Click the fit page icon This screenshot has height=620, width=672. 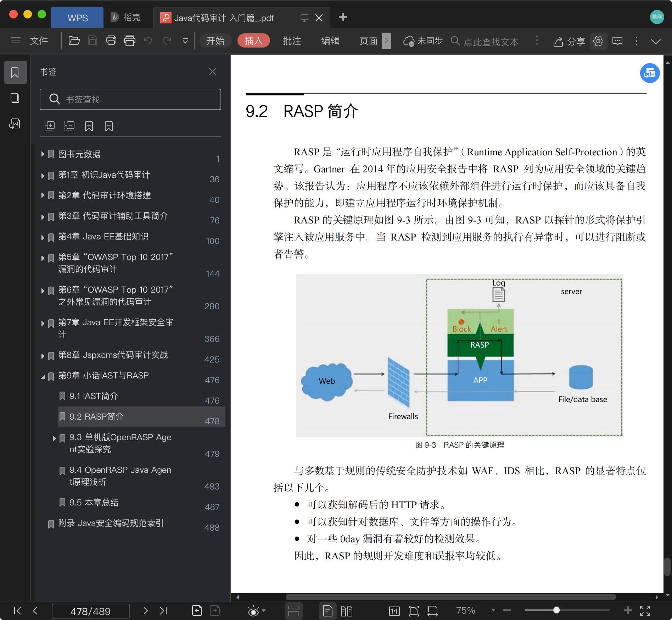pos(414,610)
